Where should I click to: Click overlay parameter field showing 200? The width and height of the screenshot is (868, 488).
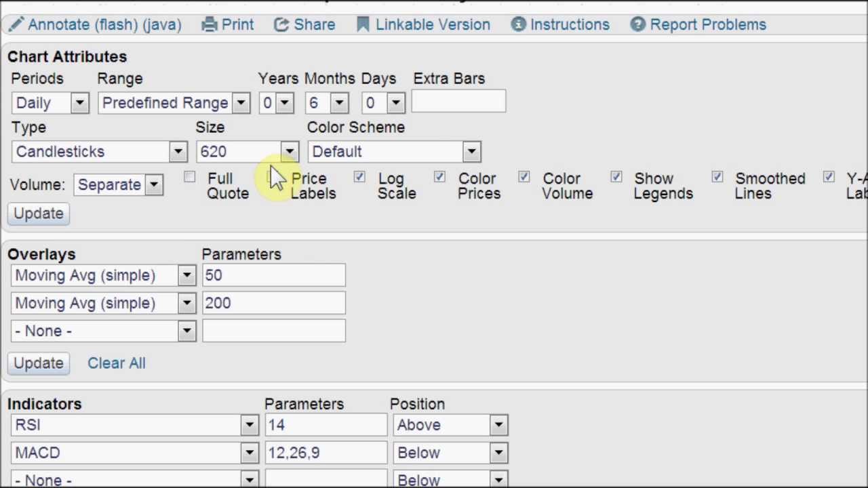point(274,303)
